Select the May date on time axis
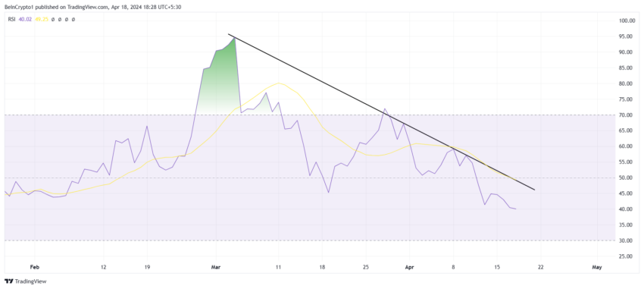The width and height of the screenshot is (644, 289). point(597,267)
